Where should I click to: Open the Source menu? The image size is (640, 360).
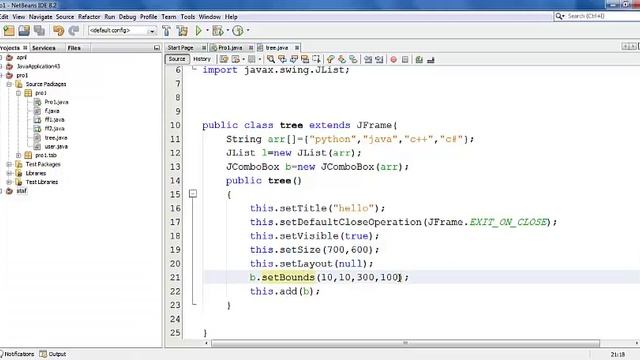(65, 17)
